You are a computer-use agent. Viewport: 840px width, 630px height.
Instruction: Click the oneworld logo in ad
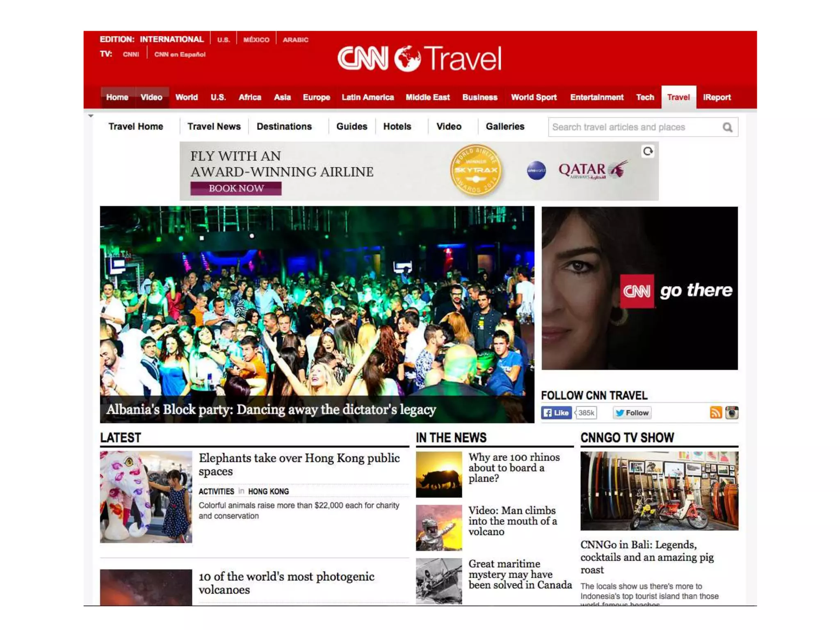[x=536, y=171]
